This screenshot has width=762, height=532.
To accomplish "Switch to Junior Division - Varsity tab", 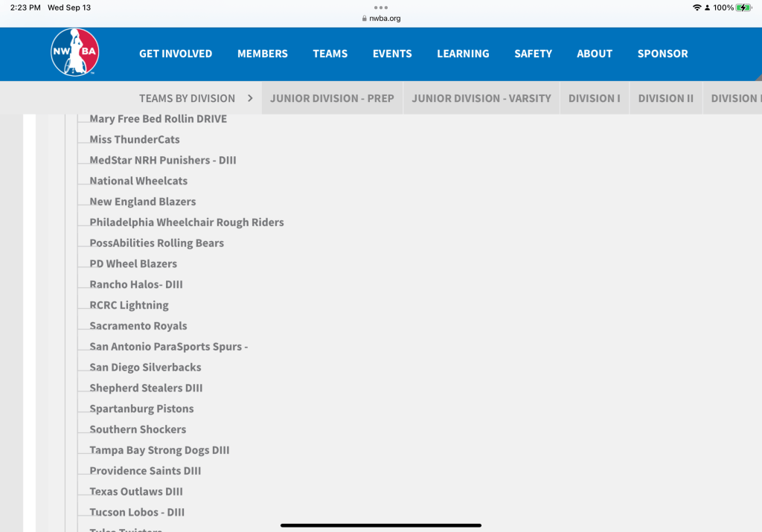I will coord(481,98).
